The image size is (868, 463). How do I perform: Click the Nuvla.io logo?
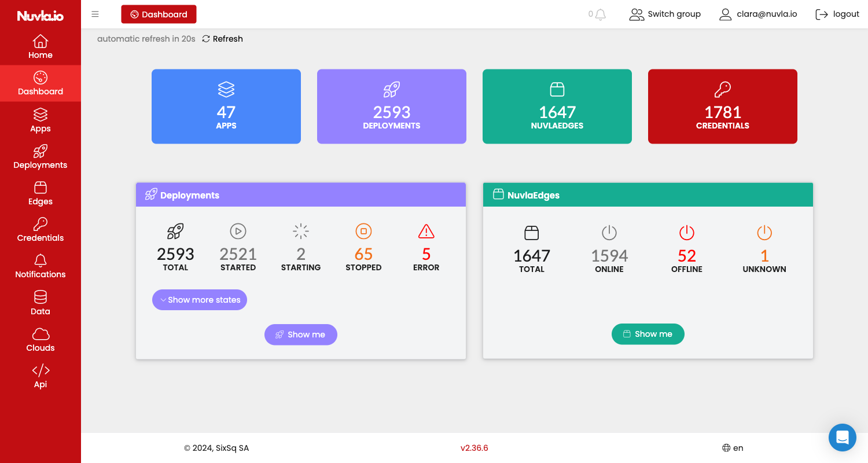coord(41,16)
